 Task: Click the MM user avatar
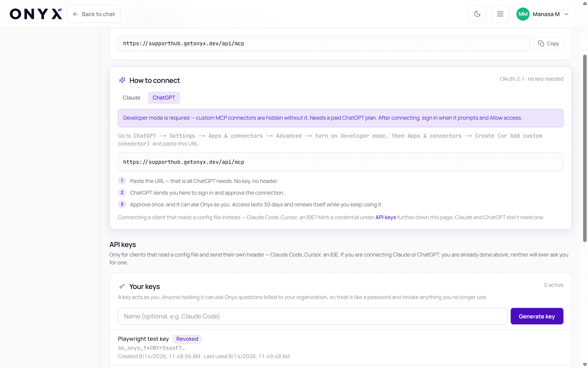(523, 14)
